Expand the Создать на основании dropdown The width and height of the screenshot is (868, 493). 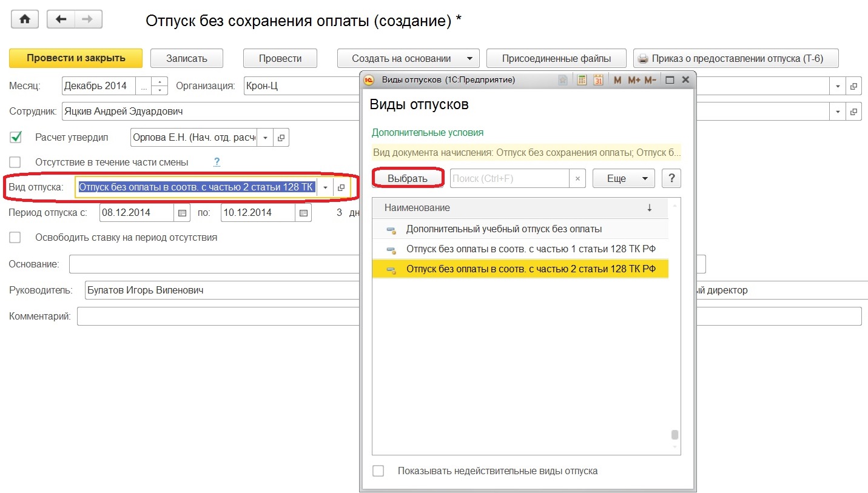(x=469, y=59)
